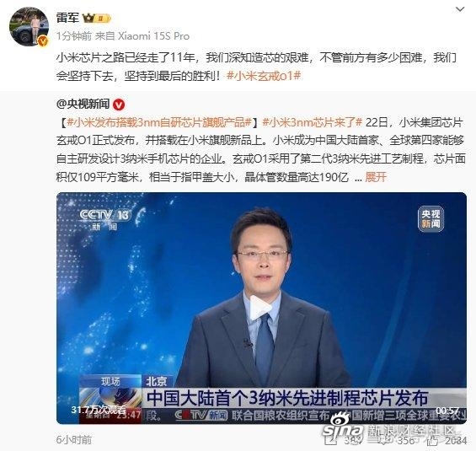Screen dimensions: 476x451
Task: Open the #小米3nm芯片来了# hashtag
Action: point(312,122)
